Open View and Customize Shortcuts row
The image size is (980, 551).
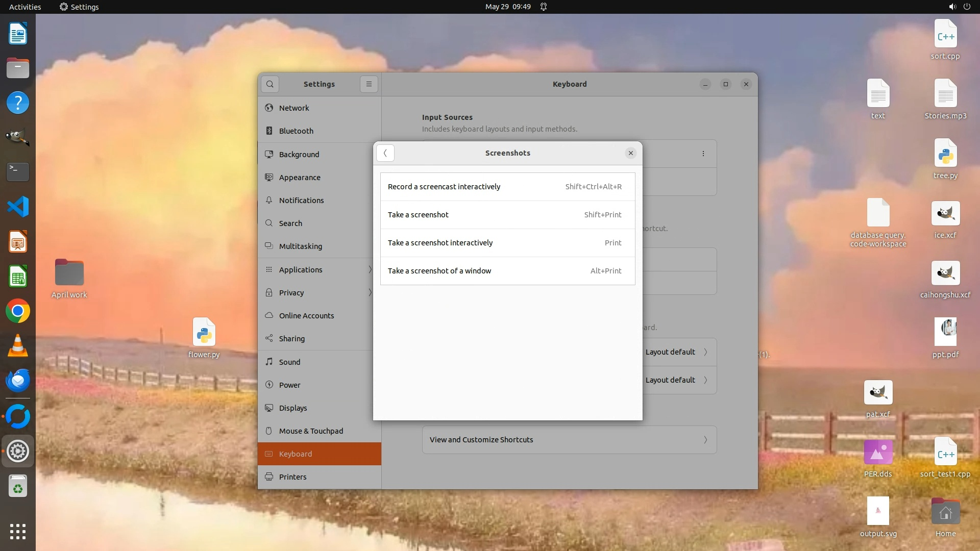tap(569, 440)
